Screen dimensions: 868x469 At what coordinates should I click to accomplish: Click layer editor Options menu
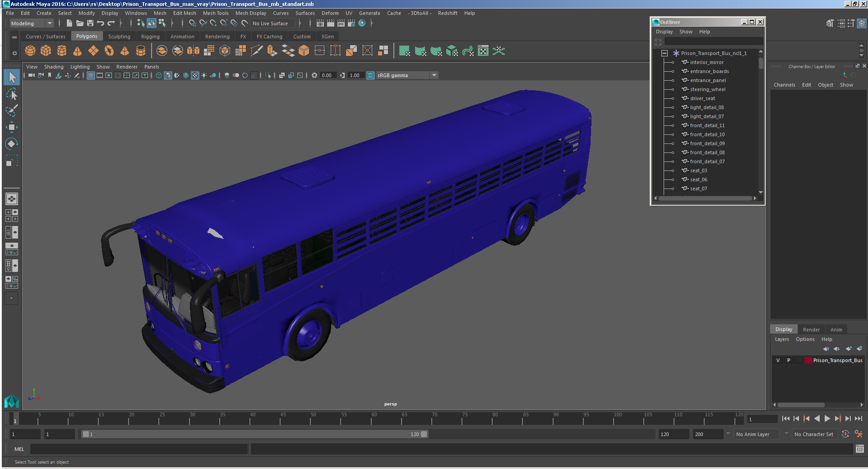coord(805,339)
